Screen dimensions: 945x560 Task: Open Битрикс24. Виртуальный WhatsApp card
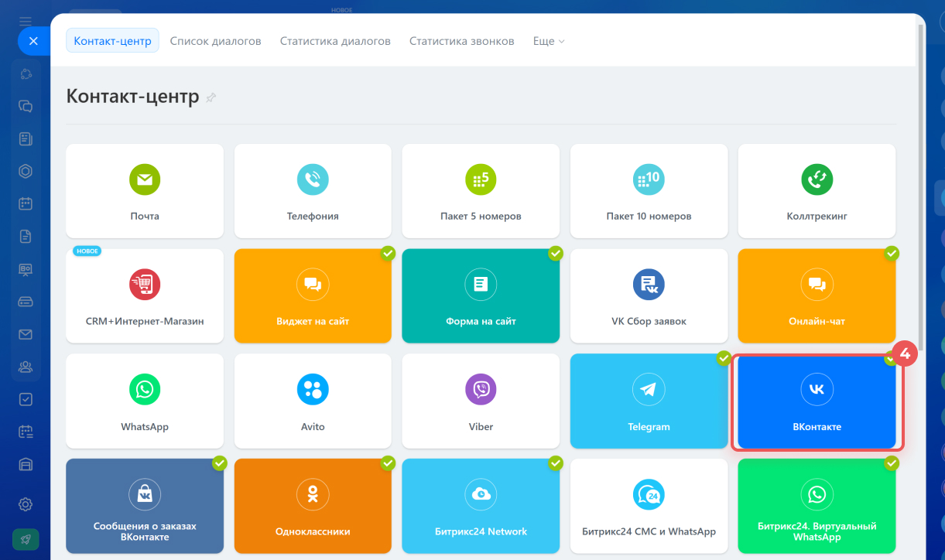click(x=817, y=506)
